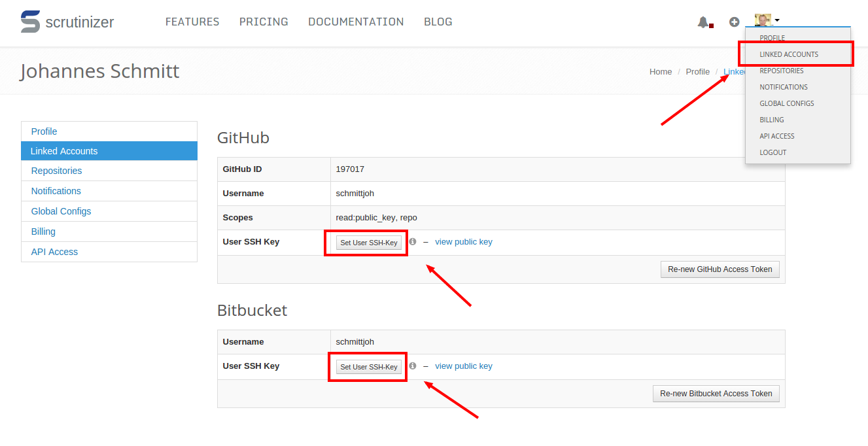Viewport: 868px width, 446px height.
Task: Click the user avatar thumbnail
Action: pyautogui.click(x=763, y=20)
